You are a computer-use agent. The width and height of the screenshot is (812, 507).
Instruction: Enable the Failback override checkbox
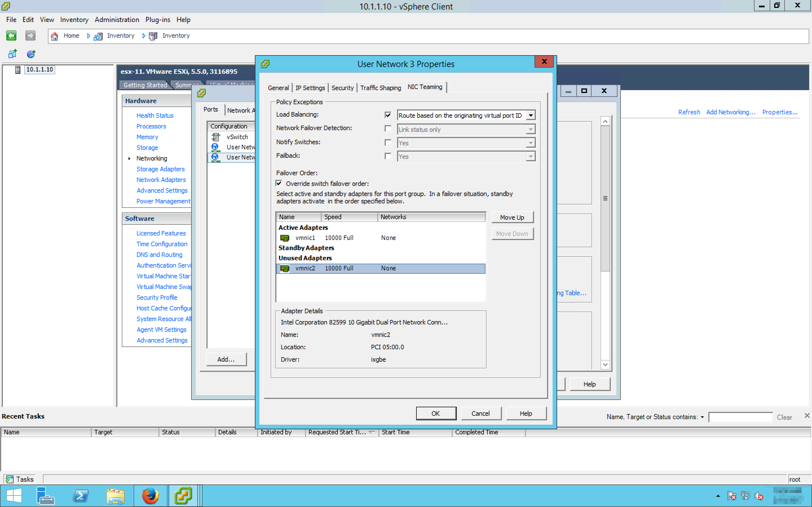[x=388, y=156]
